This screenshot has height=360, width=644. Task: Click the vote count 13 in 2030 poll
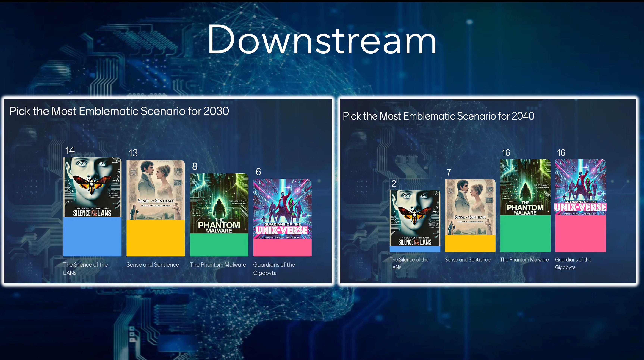pyautogui.click(x=133, y=153)
